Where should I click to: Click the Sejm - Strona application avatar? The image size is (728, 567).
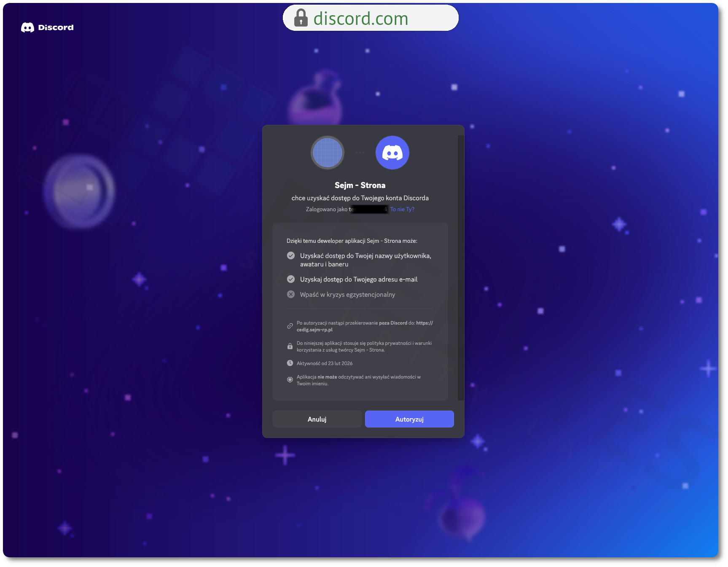[x=327, y=153]
